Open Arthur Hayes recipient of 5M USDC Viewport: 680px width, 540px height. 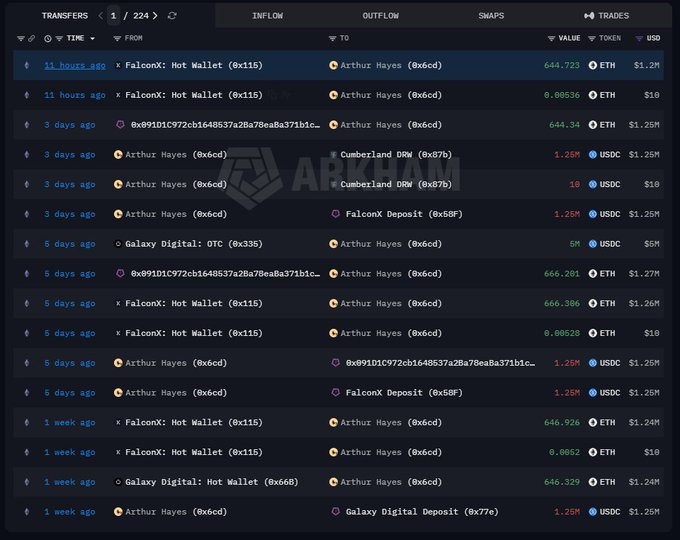[391, 244]
